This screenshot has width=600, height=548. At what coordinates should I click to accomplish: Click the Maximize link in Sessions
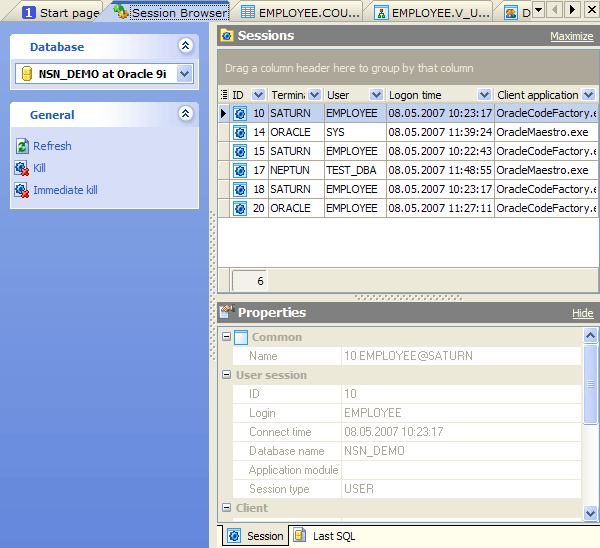coord(571,37)
